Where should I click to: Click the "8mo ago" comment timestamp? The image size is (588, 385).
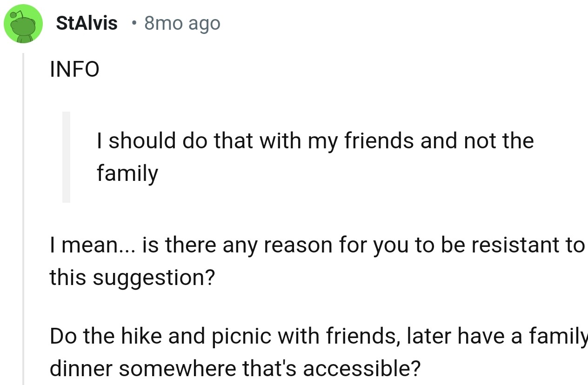(x=182, y=23)
